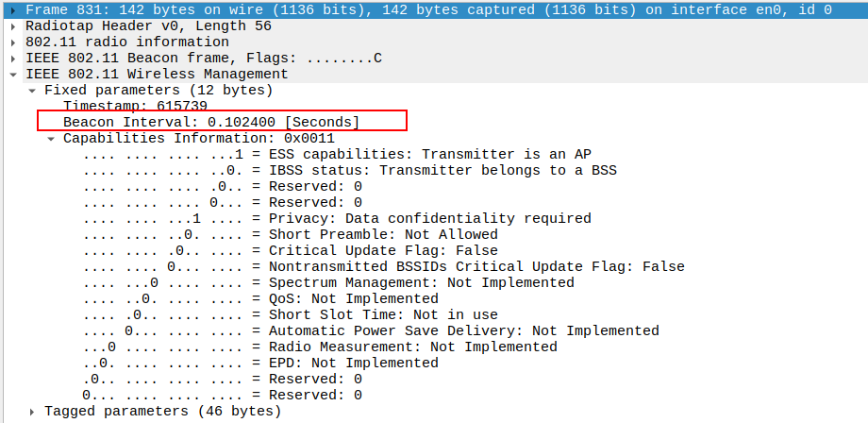The height and width of the screenshot is (423, 868).
Task: Expand the 802.11 radio information section
Action: click(13, 42)
